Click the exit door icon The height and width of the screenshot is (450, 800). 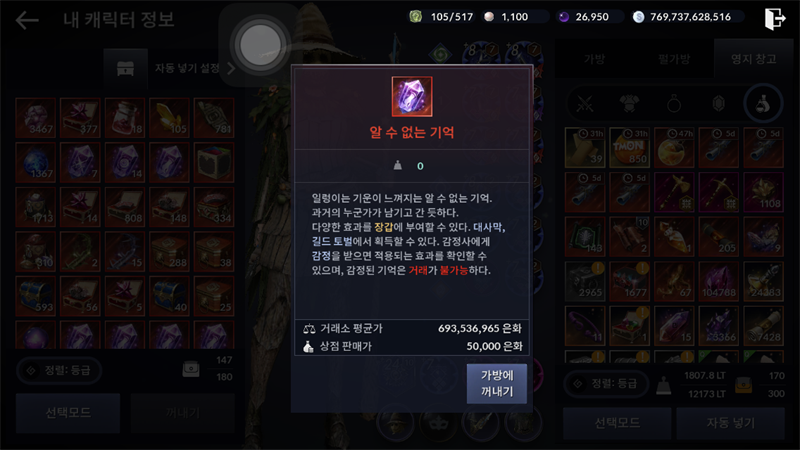click(774, 19)
